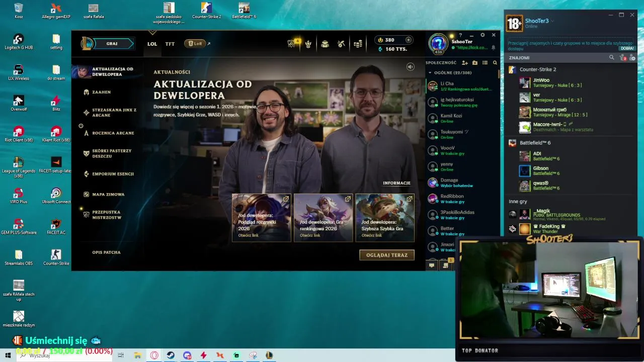This screenshot has width=644, height=362.
Task: Select friend RedRibbon in League list
Action: 461,199
